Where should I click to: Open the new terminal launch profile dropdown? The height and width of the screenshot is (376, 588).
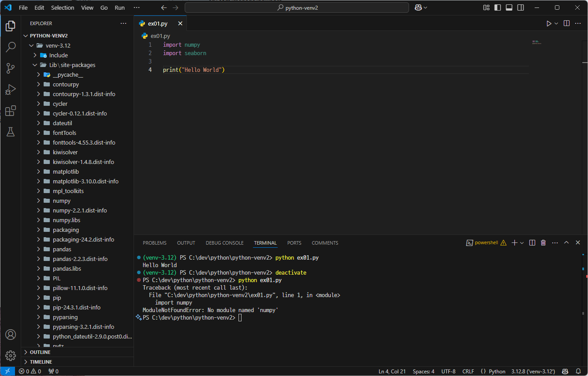(522, 243)
